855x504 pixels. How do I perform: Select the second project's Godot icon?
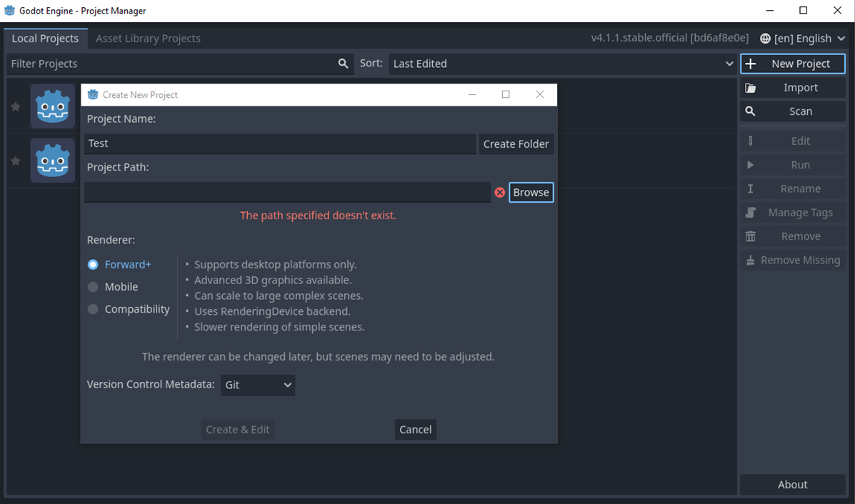point(52,161)
